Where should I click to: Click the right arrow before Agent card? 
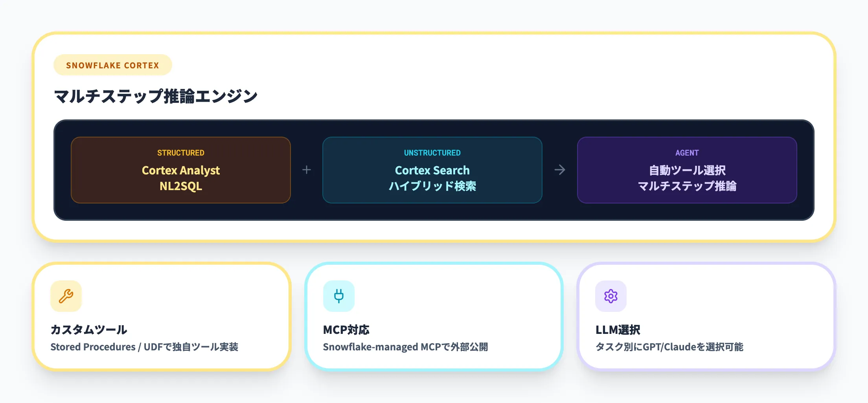(x=560, y=170)
